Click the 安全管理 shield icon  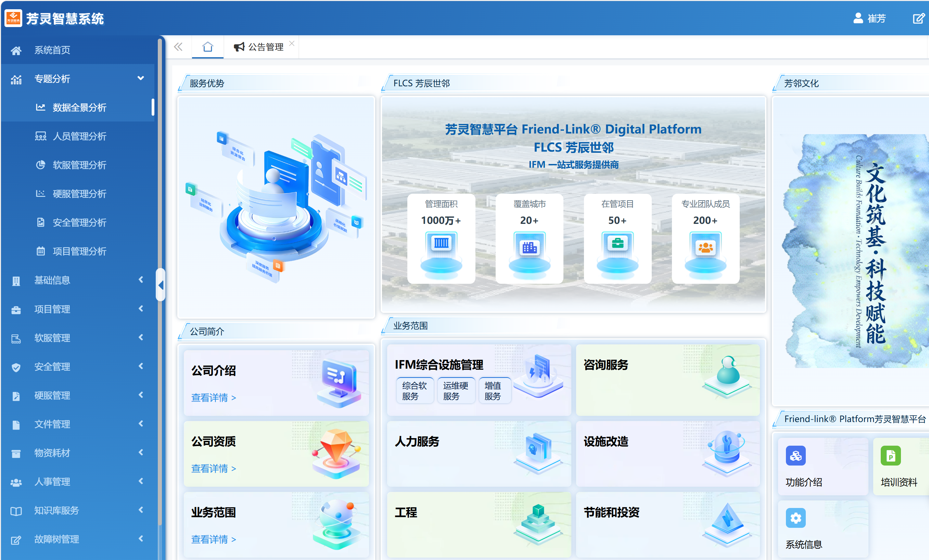click(16, 367)
